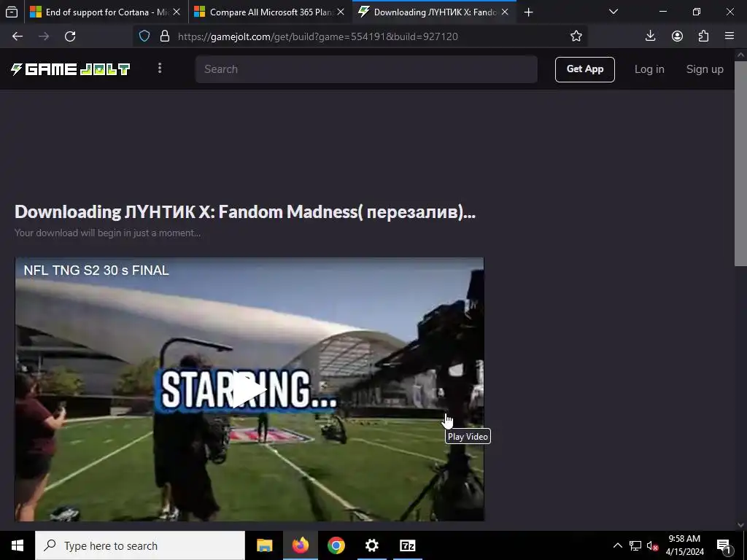Open File Explorer from taskbar
This screenshot has width=747, height=560.
click(264, 545)
